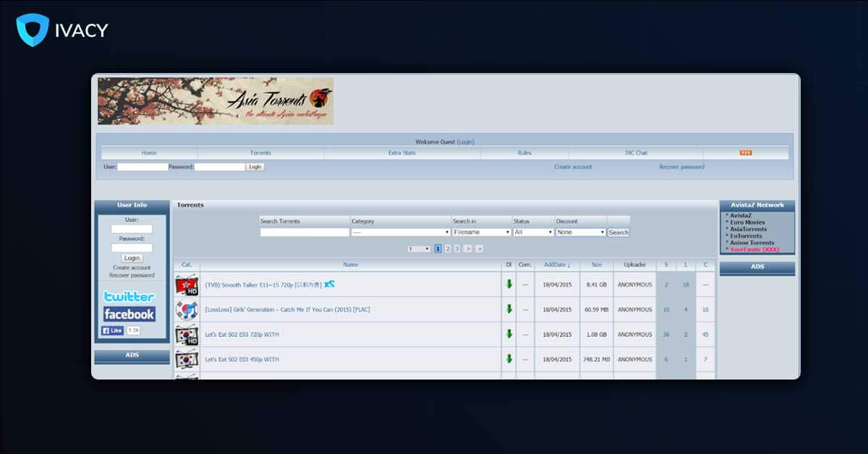Download Smooth Talker torrent via green arrow

click(509, 284)
